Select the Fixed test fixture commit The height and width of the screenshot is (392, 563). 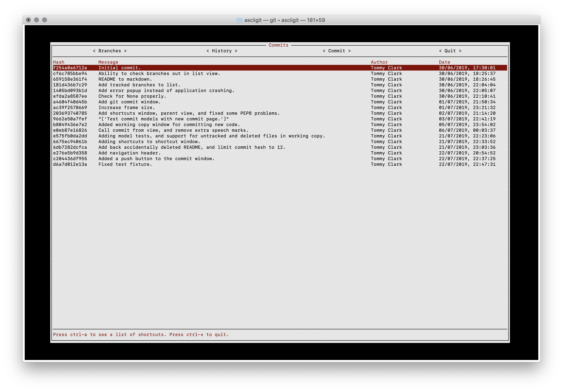125,164
